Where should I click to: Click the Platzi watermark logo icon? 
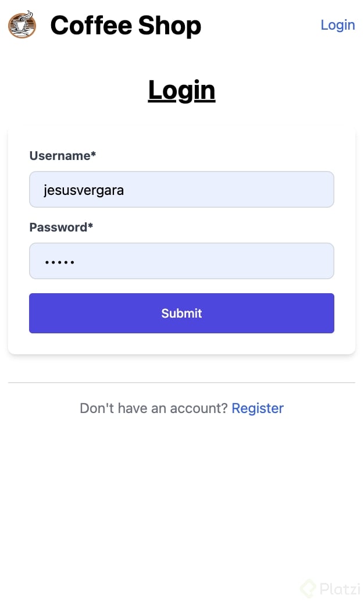pyautogui.click(x=308, y=589)
